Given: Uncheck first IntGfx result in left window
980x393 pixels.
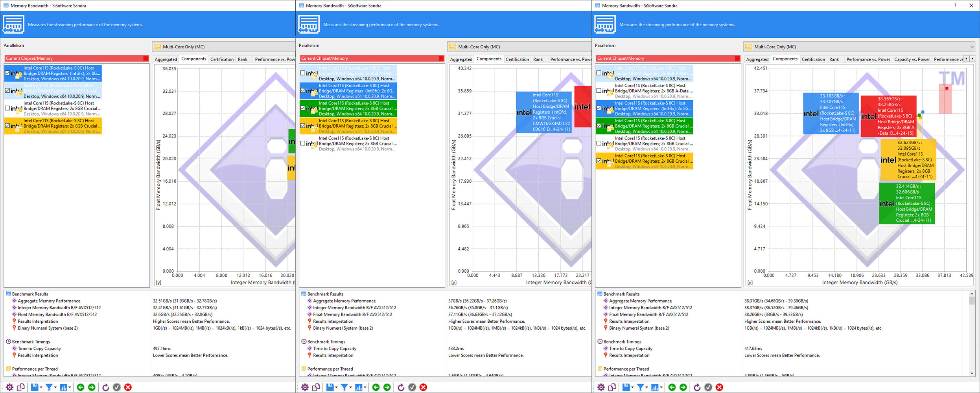Looking at the screenshot, I should click(x=7, y=73).
